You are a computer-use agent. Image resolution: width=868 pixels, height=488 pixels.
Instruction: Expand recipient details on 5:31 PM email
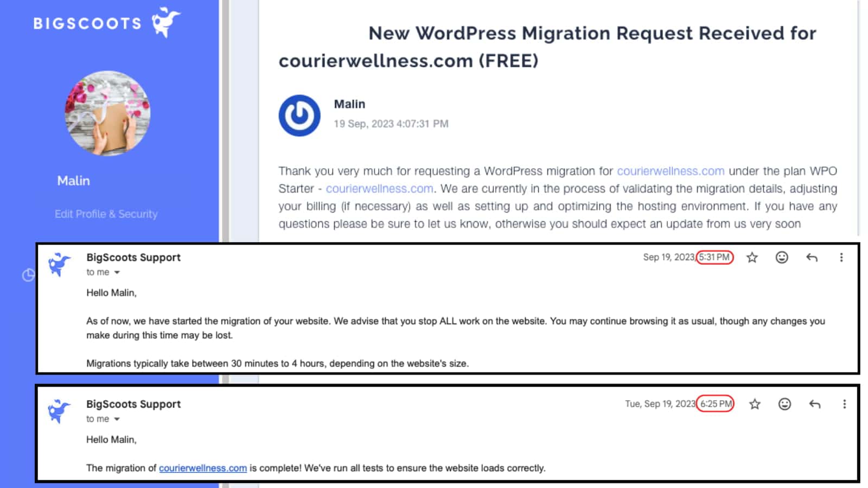(x=117, y=273)
